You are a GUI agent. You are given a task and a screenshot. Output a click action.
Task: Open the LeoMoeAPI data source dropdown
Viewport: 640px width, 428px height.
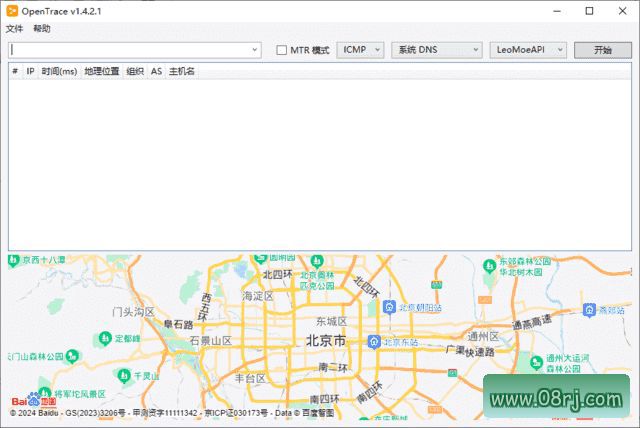point(528,50)
